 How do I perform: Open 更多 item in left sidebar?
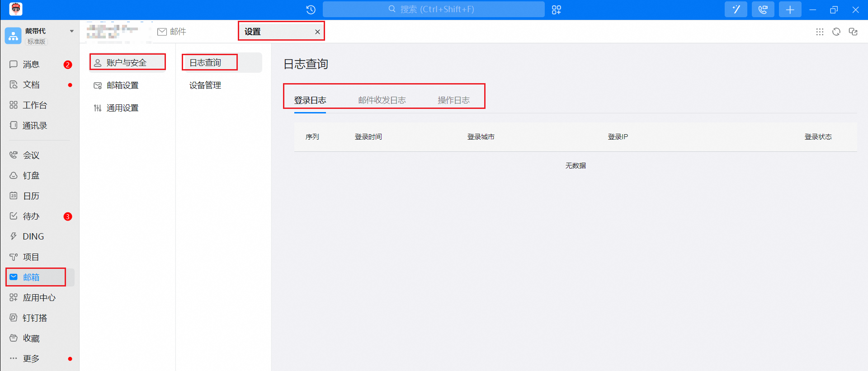point(31,358)
